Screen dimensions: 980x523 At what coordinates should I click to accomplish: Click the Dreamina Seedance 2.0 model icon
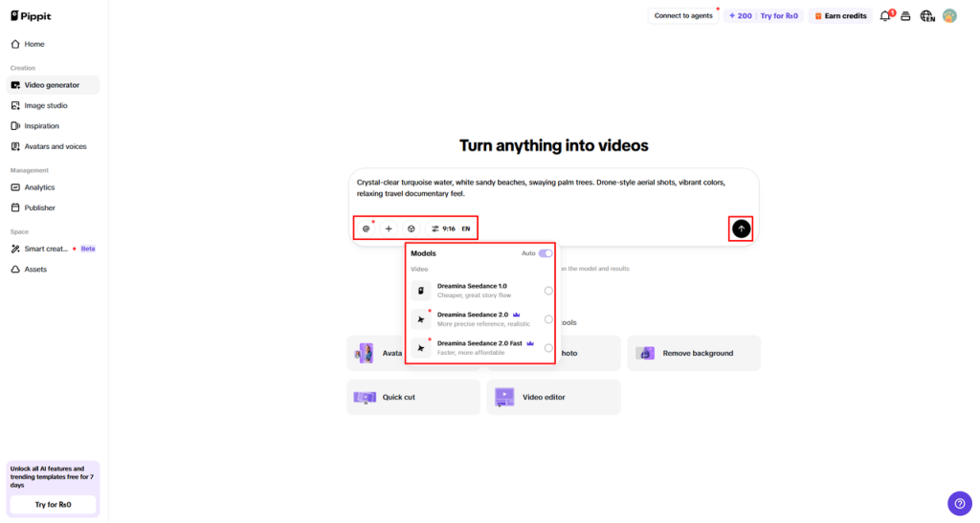tap(421, 319)
